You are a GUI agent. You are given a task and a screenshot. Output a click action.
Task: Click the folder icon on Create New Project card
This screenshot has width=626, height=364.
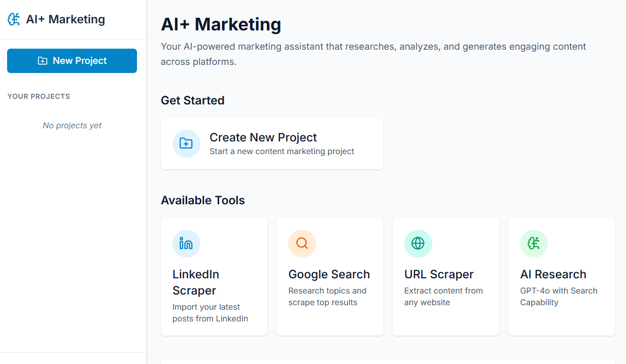click(x=186, y=143)
